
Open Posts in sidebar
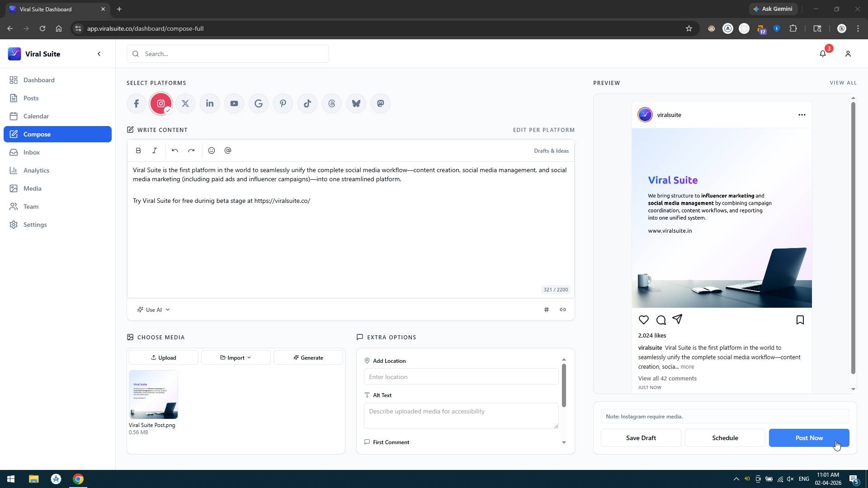[57, 98]
